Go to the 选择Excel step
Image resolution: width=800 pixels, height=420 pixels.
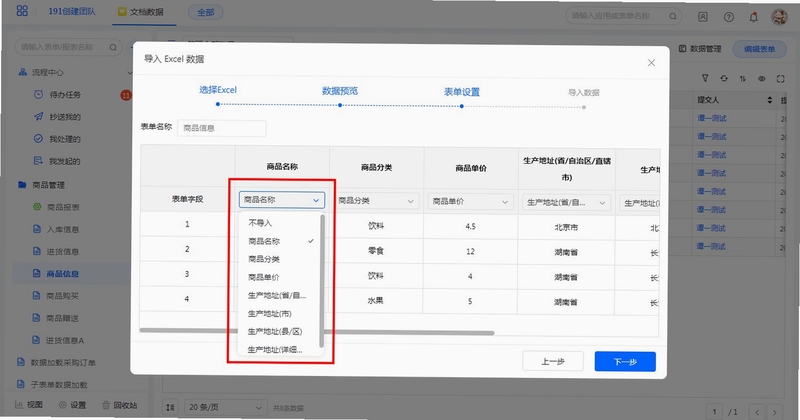tap(218, 90)
